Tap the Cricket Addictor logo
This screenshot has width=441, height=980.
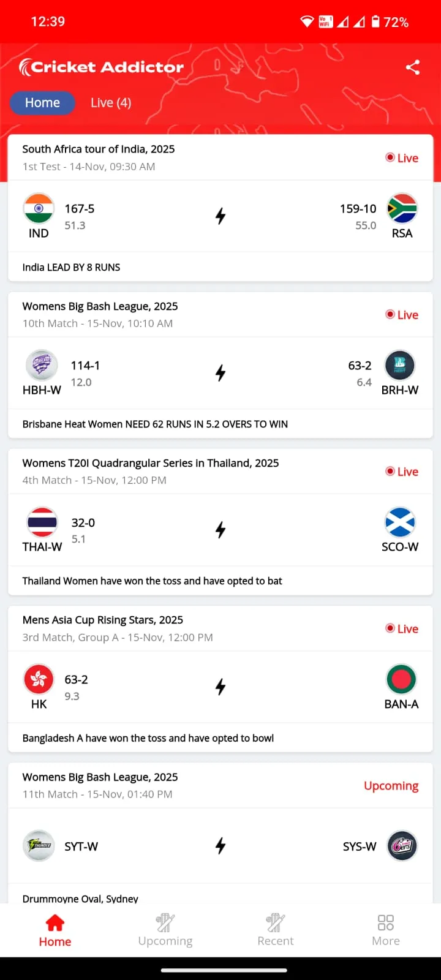(x=102, y=67)
